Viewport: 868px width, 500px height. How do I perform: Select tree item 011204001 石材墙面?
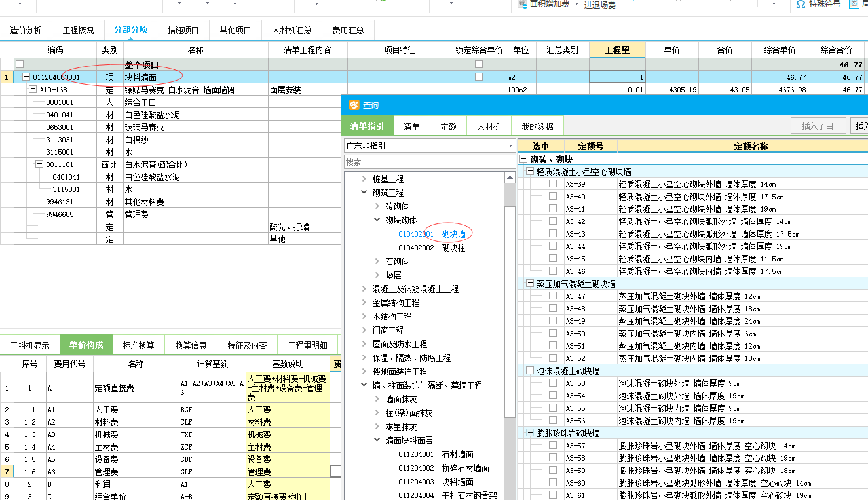click(x=436, y=454)
